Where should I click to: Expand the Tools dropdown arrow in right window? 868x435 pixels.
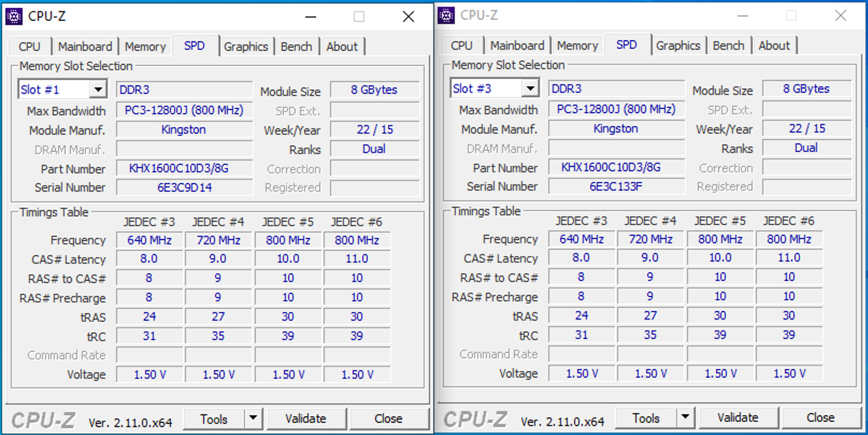pyautogui.click(x=685, y=418)
